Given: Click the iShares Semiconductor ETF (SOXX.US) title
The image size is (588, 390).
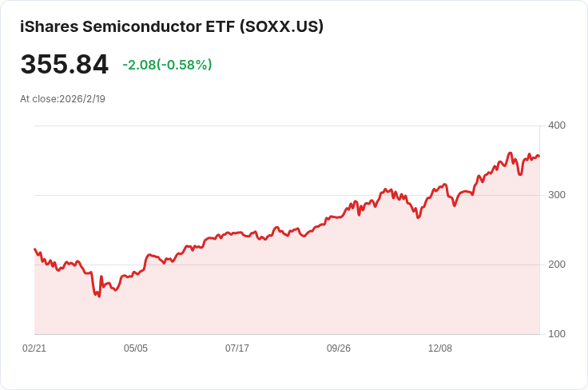Looking at the screenshot, I should tap(172, 26).
